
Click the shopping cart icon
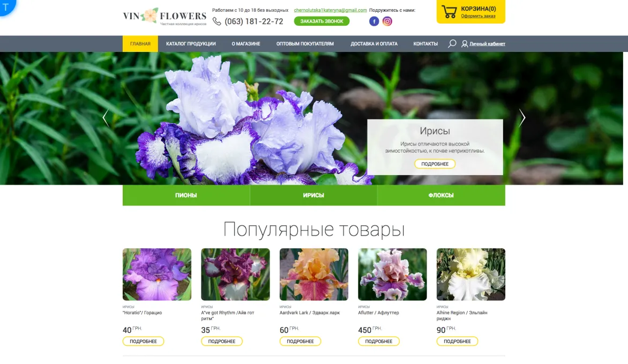point(449,11)
